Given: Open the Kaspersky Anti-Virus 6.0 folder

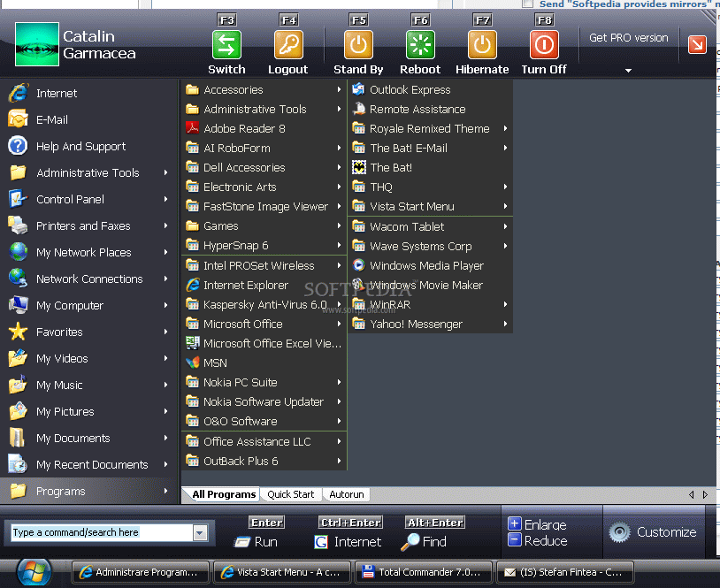Looking at the screenshot, I should coord(264,305).
